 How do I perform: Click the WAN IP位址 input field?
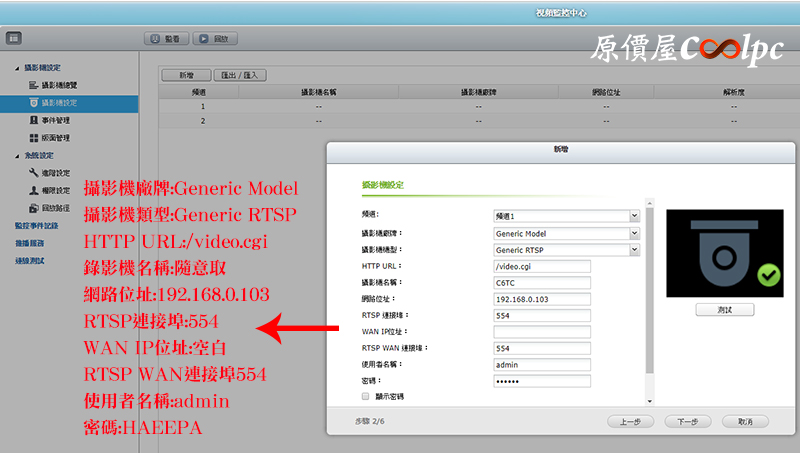pos(542,331)
